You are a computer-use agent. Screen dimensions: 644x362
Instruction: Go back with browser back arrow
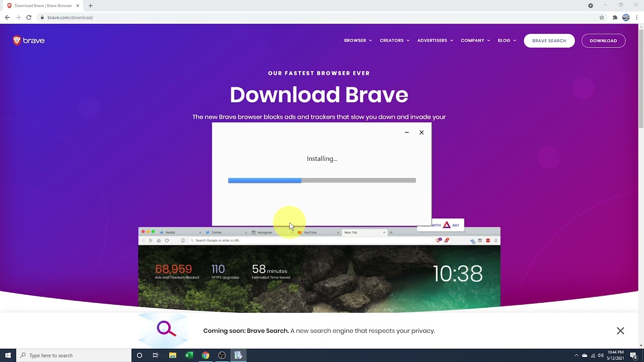point(7,18)
